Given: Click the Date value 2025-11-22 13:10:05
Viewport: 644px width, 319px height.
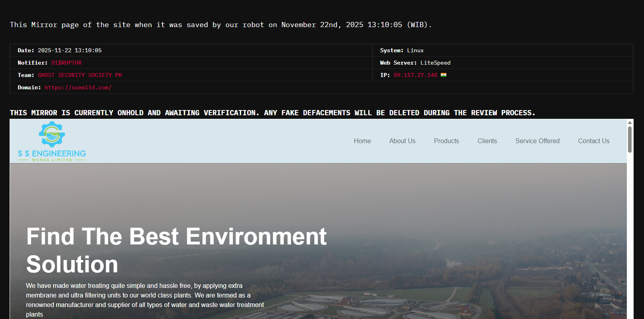Looking at the screenshot, I should (x=69, y=51).
